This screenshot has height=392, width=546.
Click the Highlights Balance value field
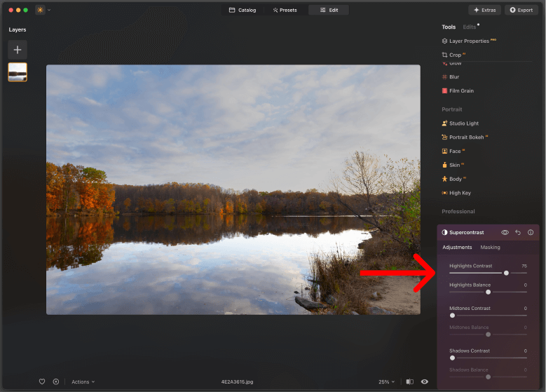pyautogui.click(x=526, y=285)
